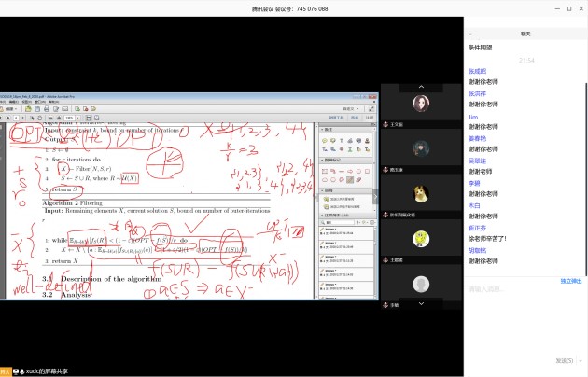The image size is (588, 377).
Task: Select sticky note tool in Acrobat annotations
Action: click(325, 140)
